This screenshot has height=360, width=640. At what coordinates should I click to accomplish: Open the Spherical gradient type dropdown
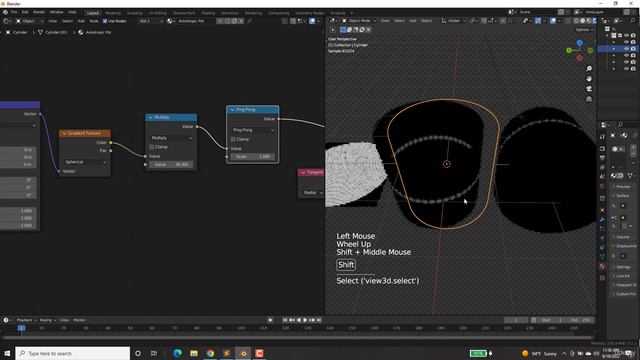click(85, 162)
